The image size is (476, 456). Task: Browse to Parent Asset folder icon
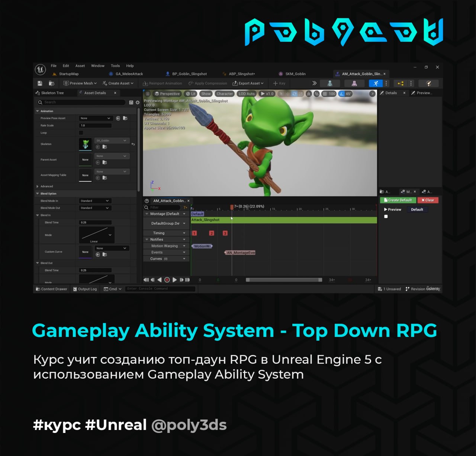click(105, 163)
